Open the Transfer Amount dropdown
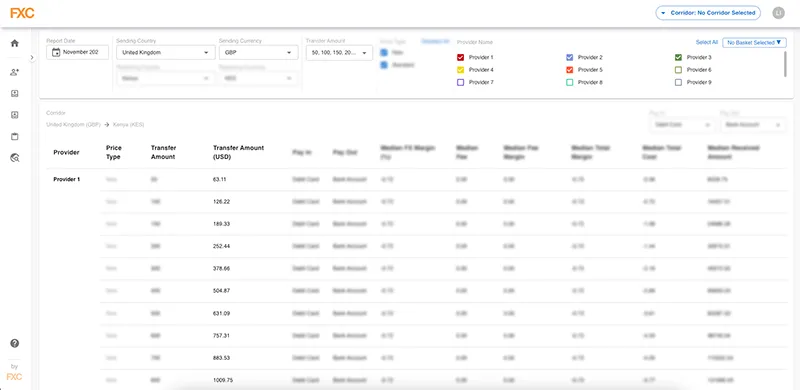The width and height of the screenshot is (800, 390). [x=339, y=53]
